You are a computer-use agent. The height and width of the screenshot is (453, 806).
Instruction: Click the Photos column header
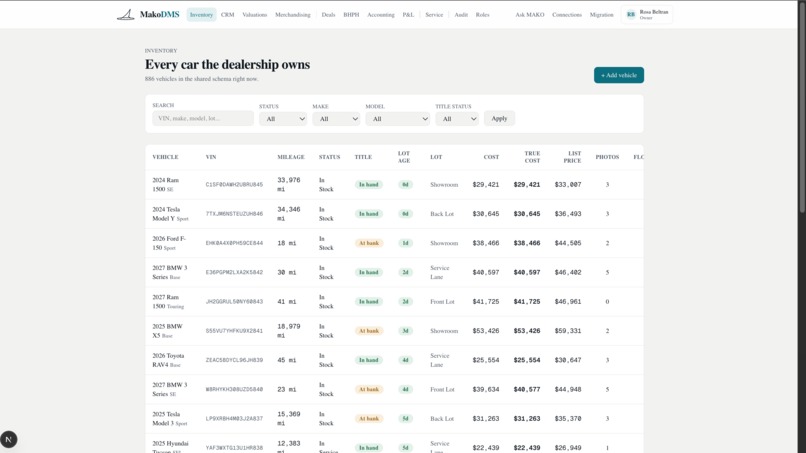pos(607,157)
